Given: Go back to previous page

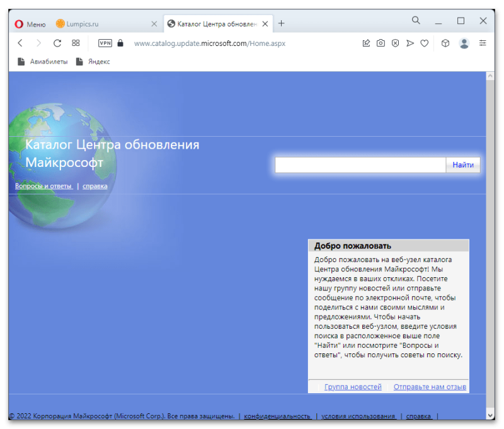Looking at the screenshot, I should [x=20, y=43].
